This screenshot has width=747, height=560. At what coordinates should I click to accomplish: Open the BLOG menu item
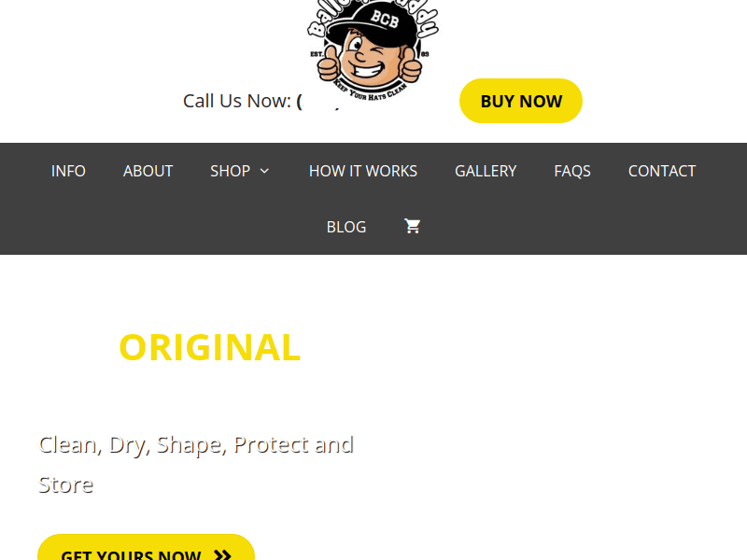[x=346, y=227]
